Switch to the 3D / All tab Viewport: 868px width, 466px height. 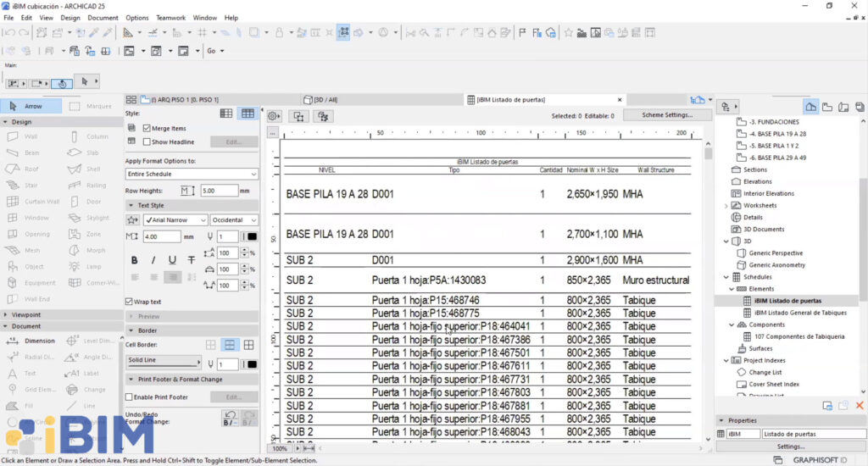326,100
